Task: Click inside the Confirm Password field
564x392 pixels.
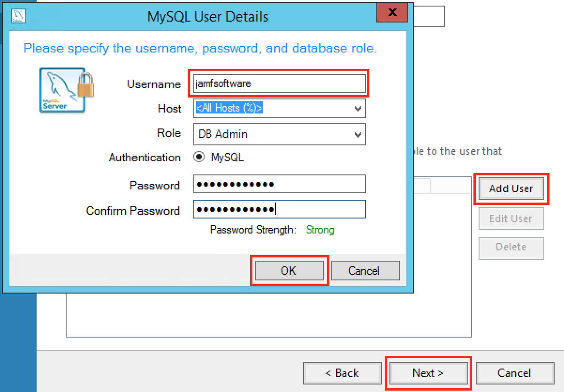Action: 279,209
